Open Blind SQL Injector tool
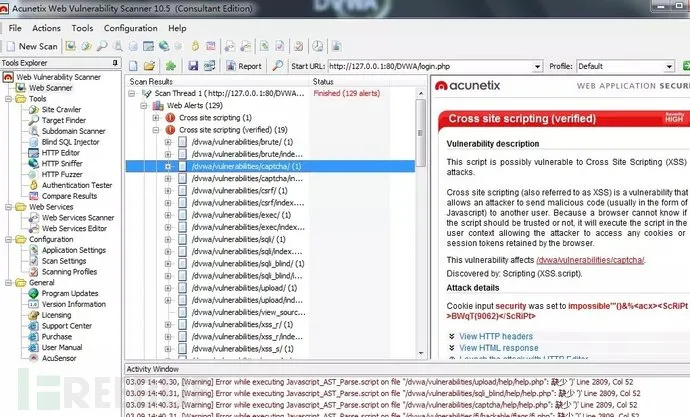690x417 pixels. click(70, 142)
